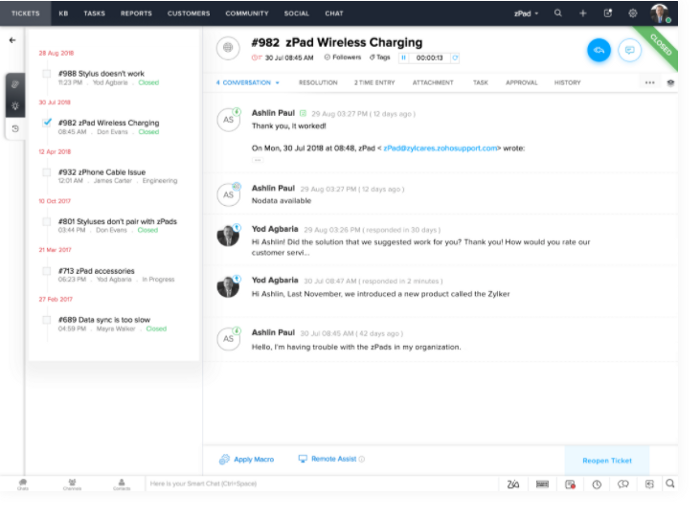Expand the 4 Conversation dropdown arrow
This screenshot has width=700, height=518.
pyautogui.click(x=277, y=82)
